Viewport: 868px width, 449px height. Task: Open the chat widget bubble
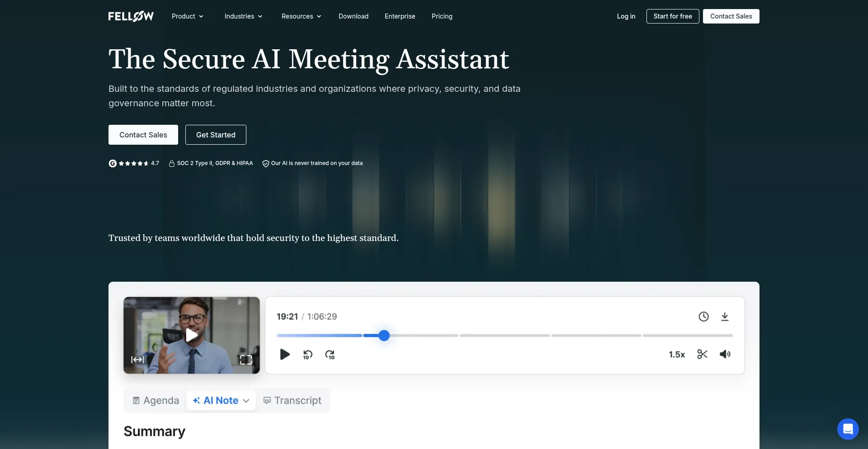coord(848,429)
